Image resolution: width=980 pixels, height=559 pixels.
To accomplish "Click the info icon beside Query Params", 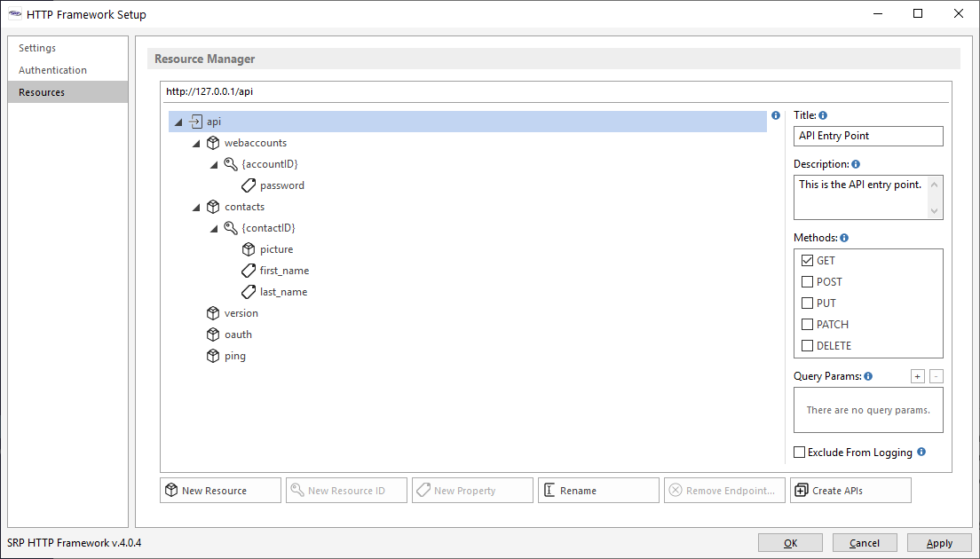I will (868, 376).
